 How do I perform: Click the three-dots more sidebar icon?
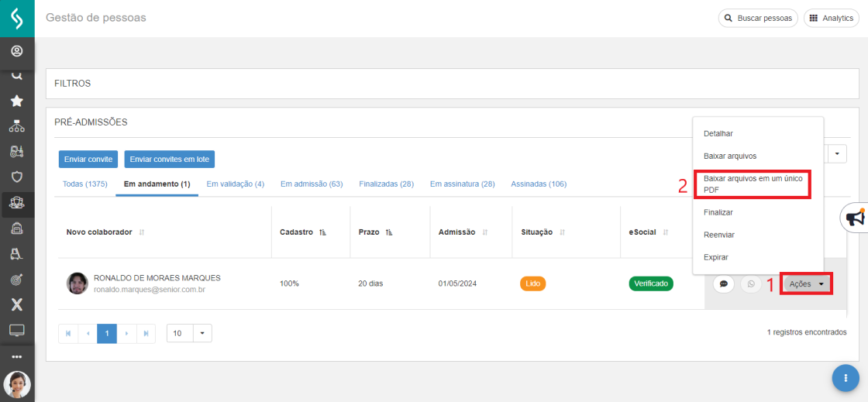coord(16,356)
